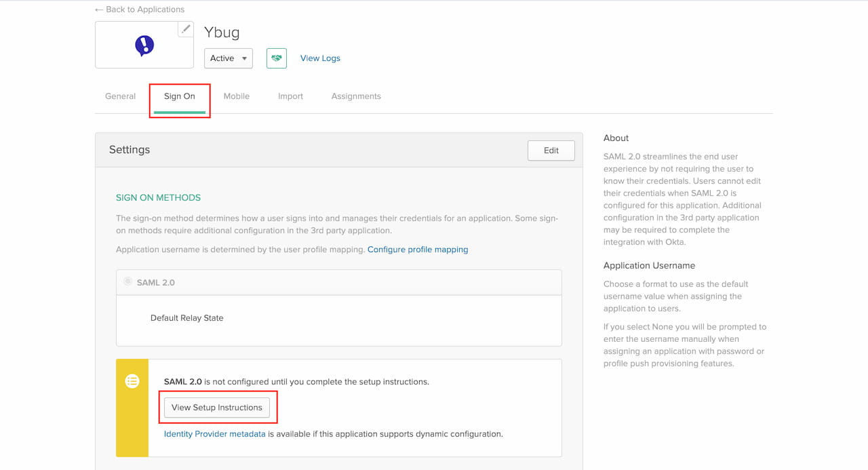Open the View Logs link
868x470 pixels.
coord(320,58)
